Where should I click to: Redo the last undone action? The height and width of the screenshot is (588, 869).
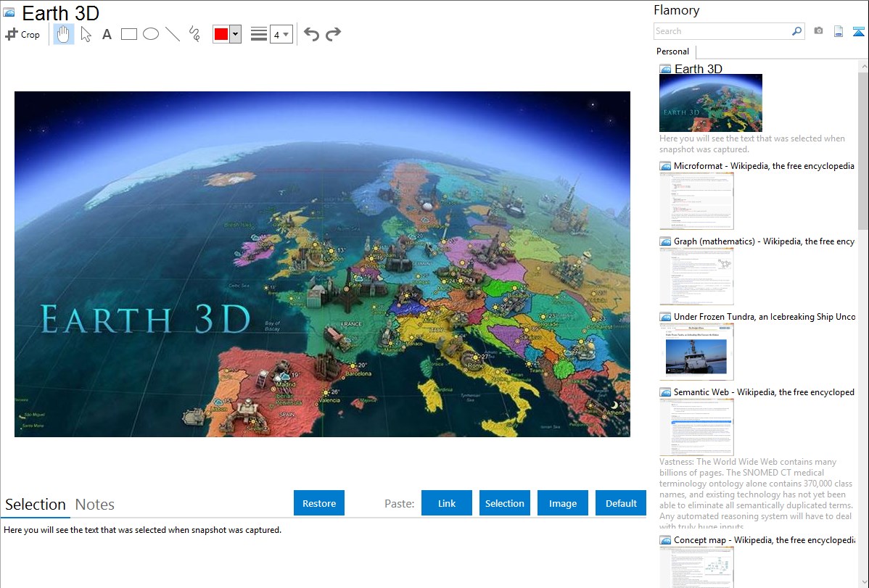[333, 34]
